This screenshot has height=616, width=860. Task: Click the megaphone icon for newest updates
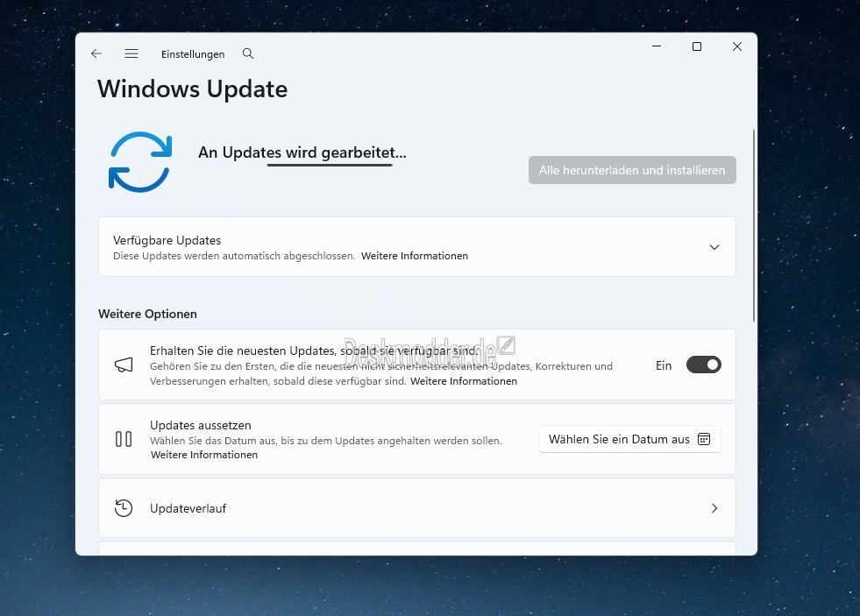pos(124,365)
